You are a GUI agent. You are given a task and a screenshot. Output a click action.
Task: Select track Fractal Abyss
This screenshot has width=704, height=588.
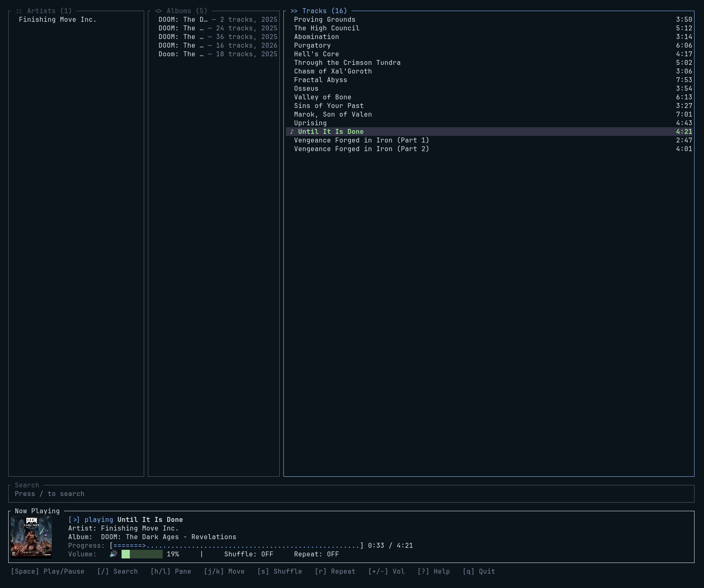489,80
